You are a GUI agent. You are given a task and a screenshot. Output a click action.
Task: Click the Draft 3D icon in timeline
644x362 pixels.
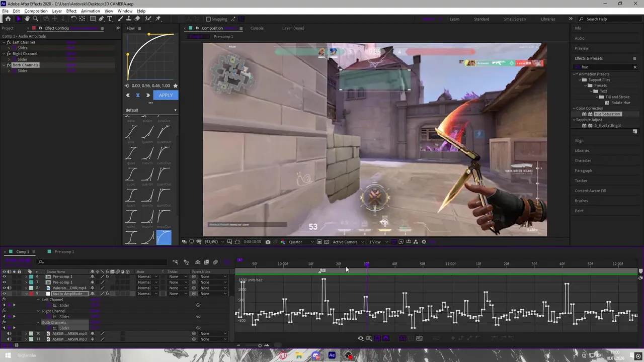tap(186, 262)
